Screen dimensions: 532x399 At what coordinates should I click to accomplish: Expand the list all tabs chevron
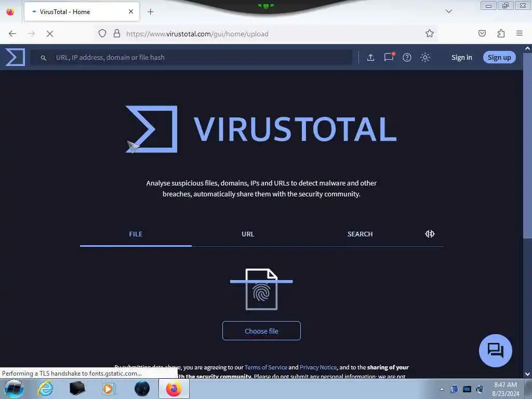pos(449,11)
